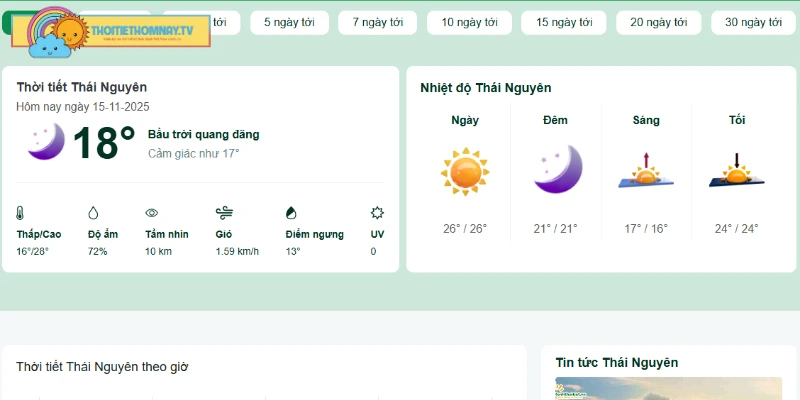Click the water drop icon above Độ ẩm

tap(93, 213)
